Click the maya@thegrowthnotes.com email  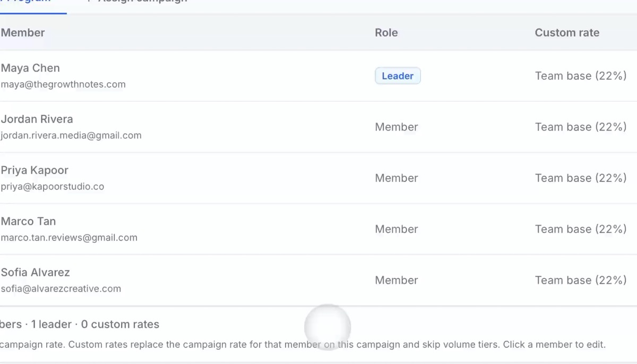coord(63,84)
